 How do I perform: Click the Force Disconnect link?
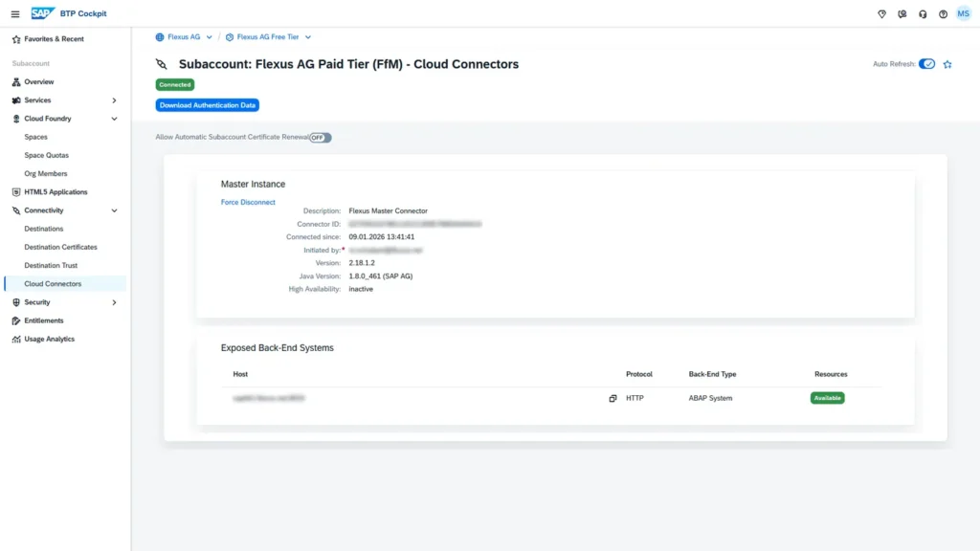click(248, 202)
